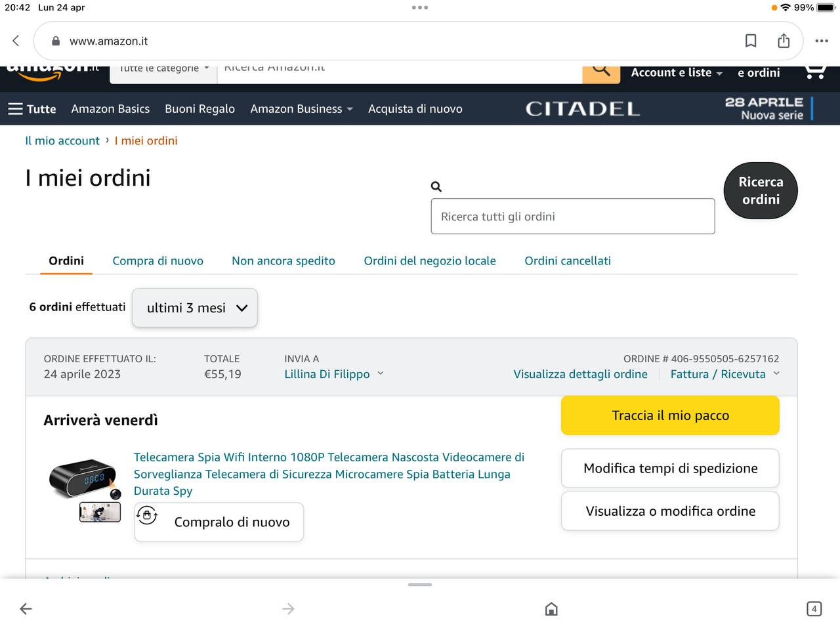Viewport: 840px width, 630px height.
Task: Click the order total '€55,19'
Action: (x=222, y=374)
